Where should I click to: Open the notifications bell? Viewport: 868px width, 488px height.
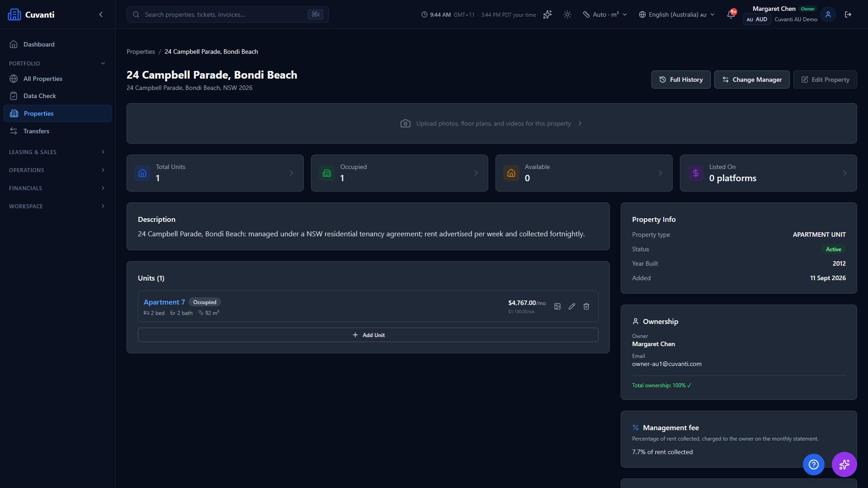(731, 14)
